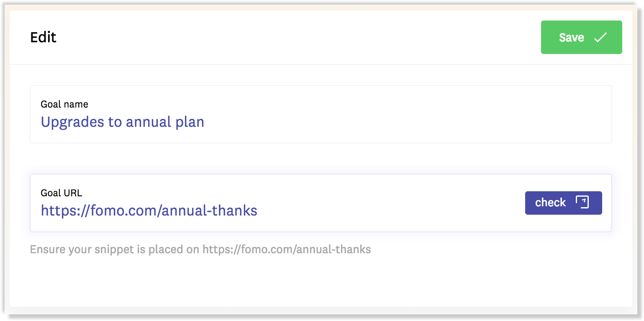Click the word "check" on the button
This screenshot has width=644, height=321.
(550, 203)
